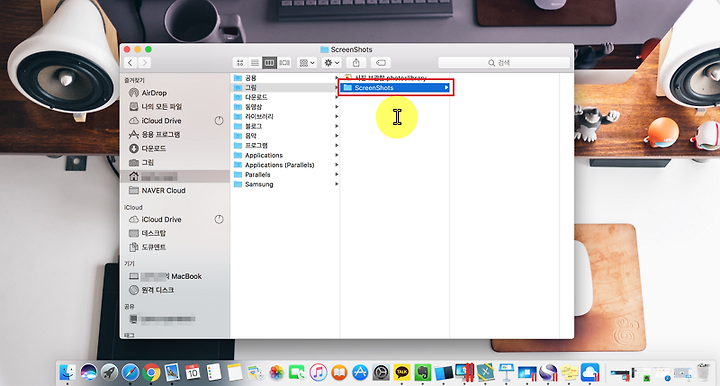Click the ScreenShots title bar folder icon

324,50
